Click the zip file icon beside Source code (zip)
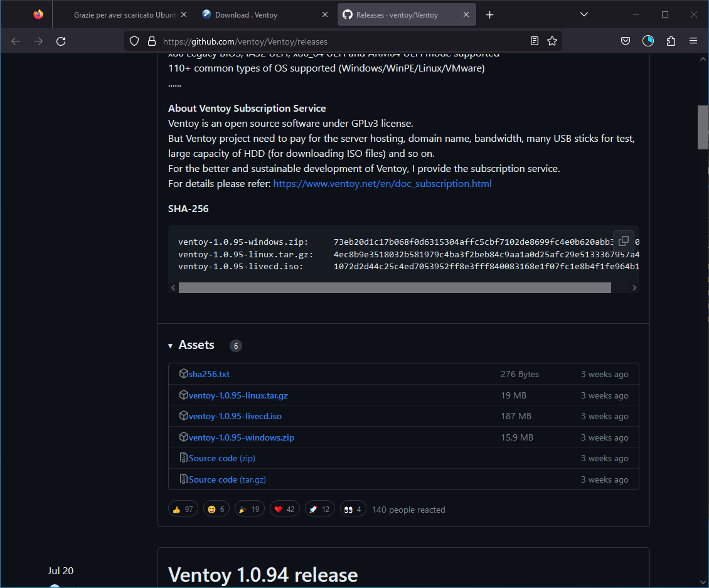 tap(184, 457)
